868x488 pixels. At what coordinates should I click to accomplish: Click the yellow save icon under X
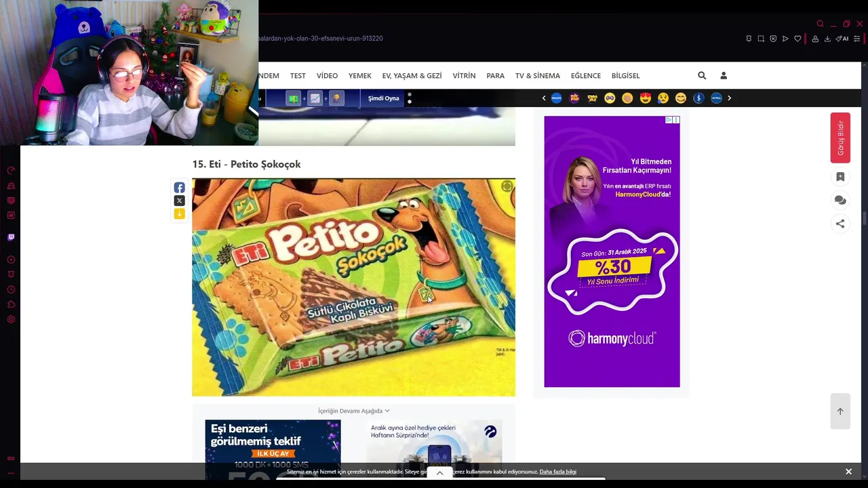pyautogui.click(x=179, y=213)
